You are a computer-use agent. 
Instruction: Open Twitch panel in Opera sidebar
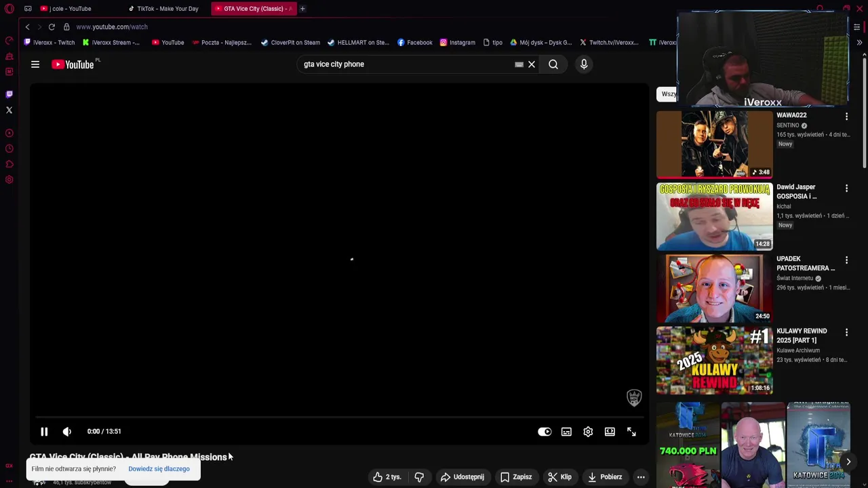point(9,94)
